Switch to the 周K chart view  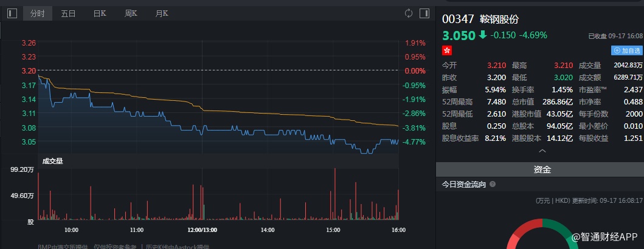point(131,13)
